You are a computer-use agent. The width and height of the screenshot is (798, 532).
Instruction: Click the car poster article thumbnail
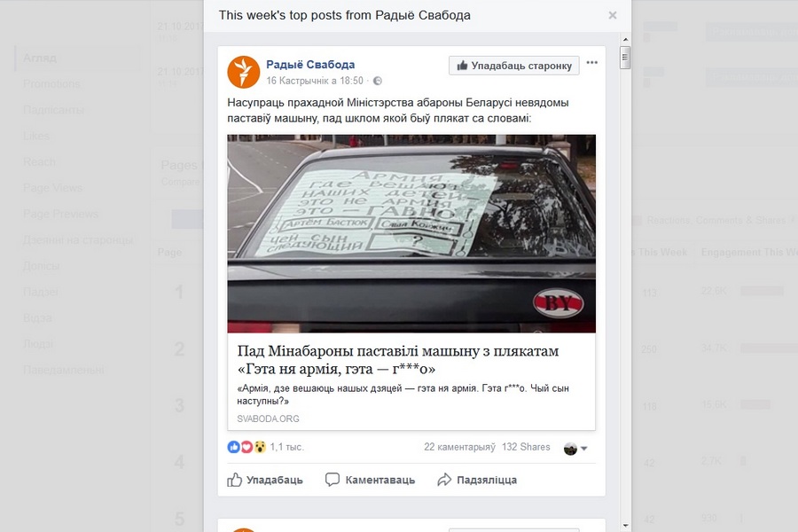click(x=411, y=234)
